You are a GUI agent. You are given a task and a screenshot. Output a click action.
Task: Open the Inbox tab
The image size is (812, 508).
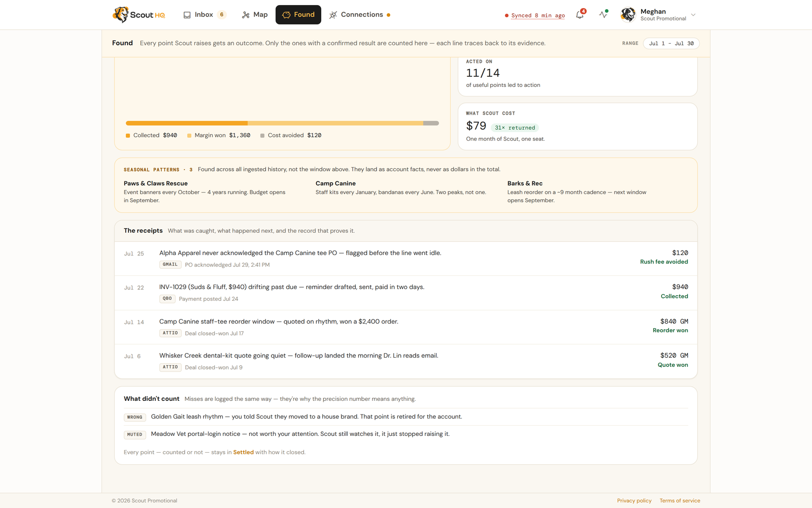click(x=205, y=15)
